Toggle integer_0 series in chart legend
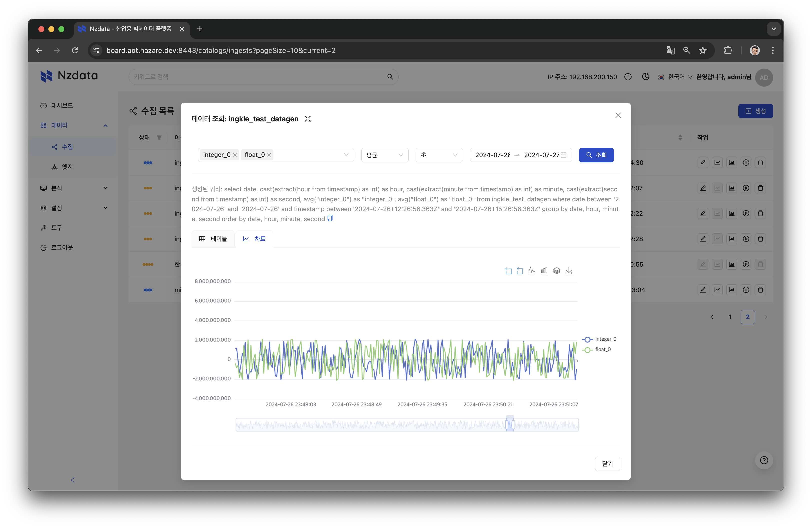Screen dimensions: 812x528 (x=599, y=339)
